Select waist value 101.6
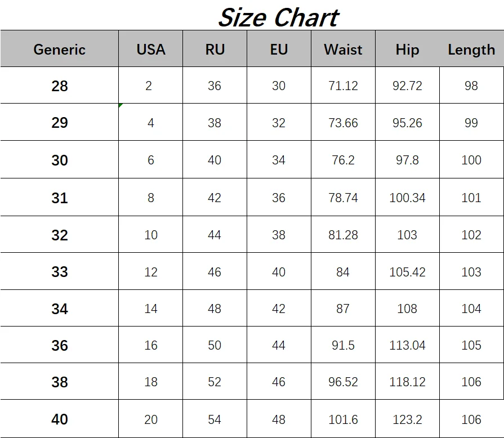 [343, 419]
